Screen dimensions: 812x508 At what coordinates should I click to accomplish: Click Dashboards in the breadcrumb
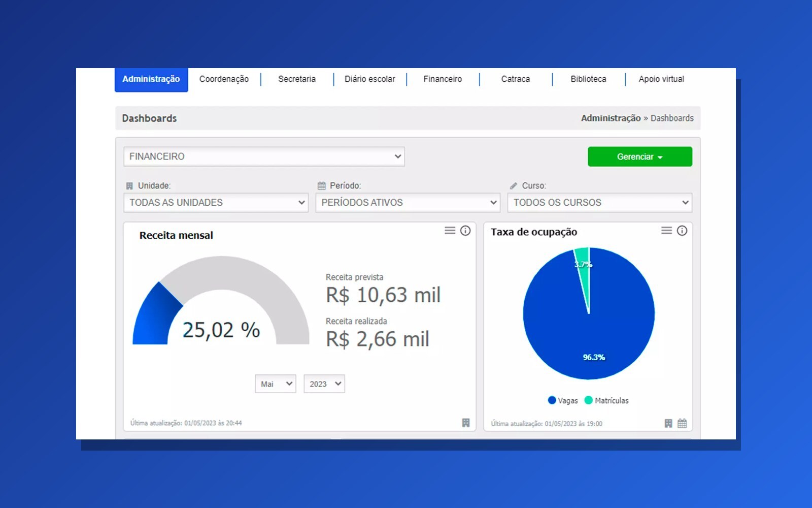click(672, 118)
